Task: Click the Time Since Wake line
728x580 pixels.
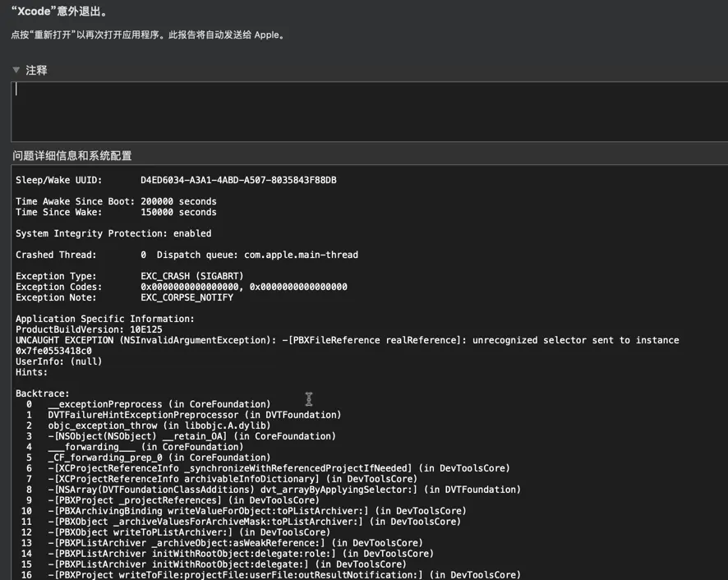Action: tap(116, 212)
